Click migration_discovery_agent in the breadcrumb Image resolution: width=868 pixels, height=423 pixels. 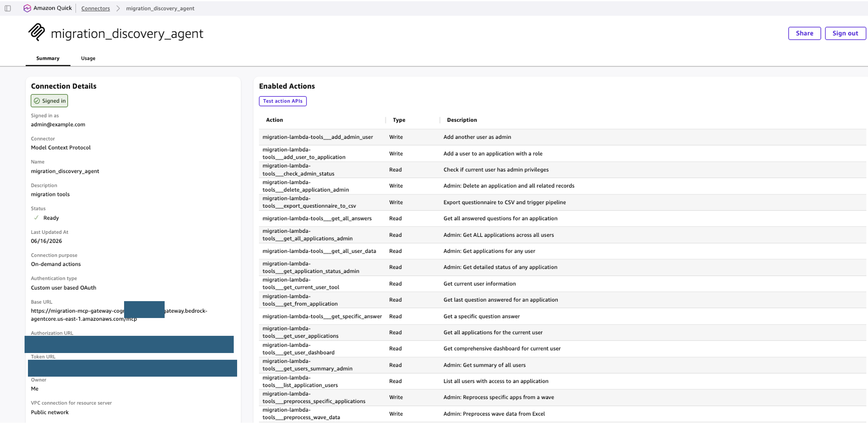click(160, 8)
